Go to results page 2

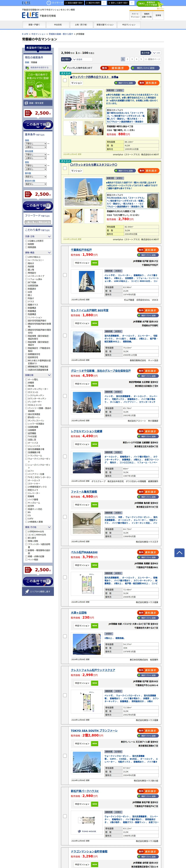[x=127, y=59]
